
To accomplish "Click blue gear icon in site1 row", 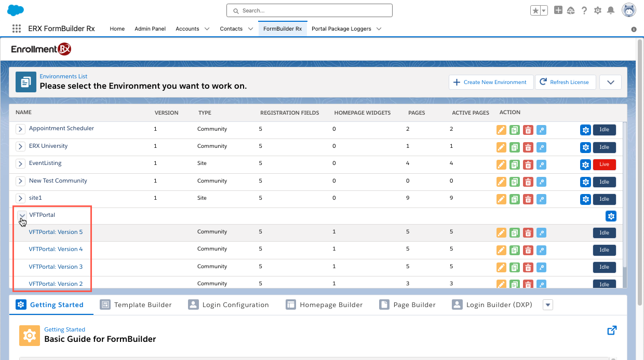I will pyautogui.click(x=585, y=199).
